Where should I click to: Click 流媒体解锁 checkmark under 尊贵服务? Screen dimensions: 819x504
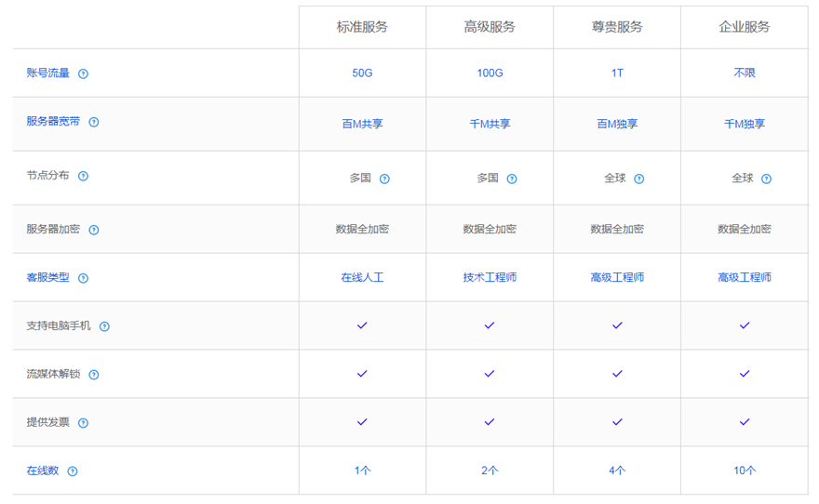617,374
